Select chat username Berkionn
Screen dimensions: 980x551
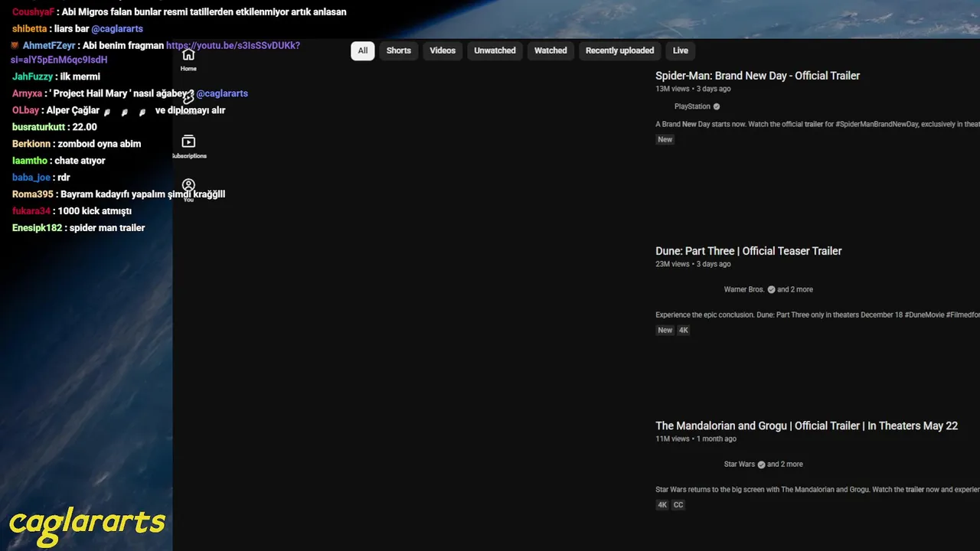(x=31, y=144)
